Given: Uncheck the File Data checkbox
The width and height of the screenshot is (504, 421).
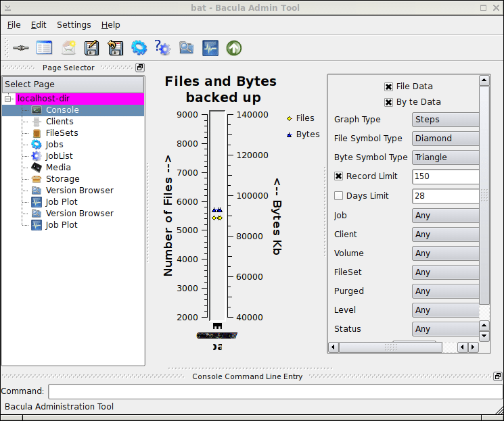Looking at the screenshot, I should (x=389, y=86).
